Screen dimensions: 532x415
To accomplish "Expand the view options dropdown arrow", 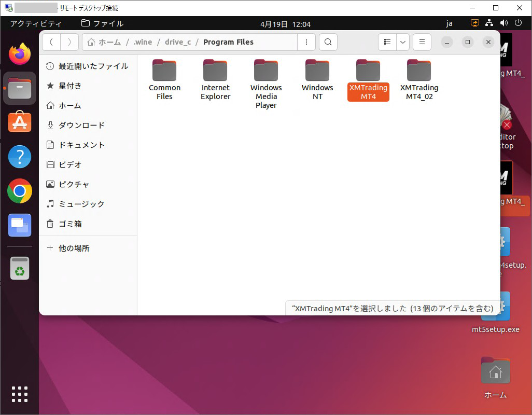I will point(402,42).
